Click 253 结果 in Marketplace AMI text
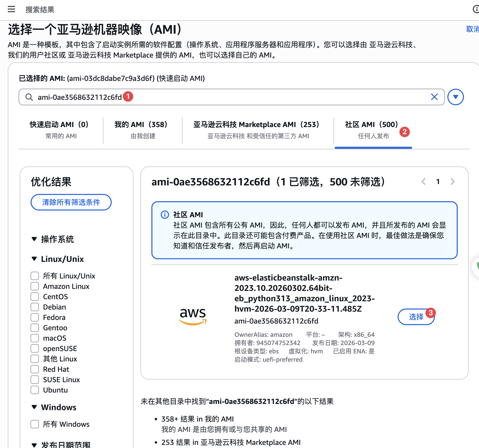This screenshot has width=479, height=448. point(231,442)
